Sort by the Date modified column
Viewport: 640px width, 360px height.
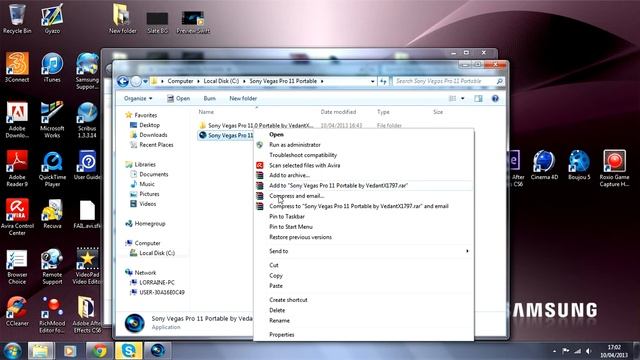[x=338, y=112]
